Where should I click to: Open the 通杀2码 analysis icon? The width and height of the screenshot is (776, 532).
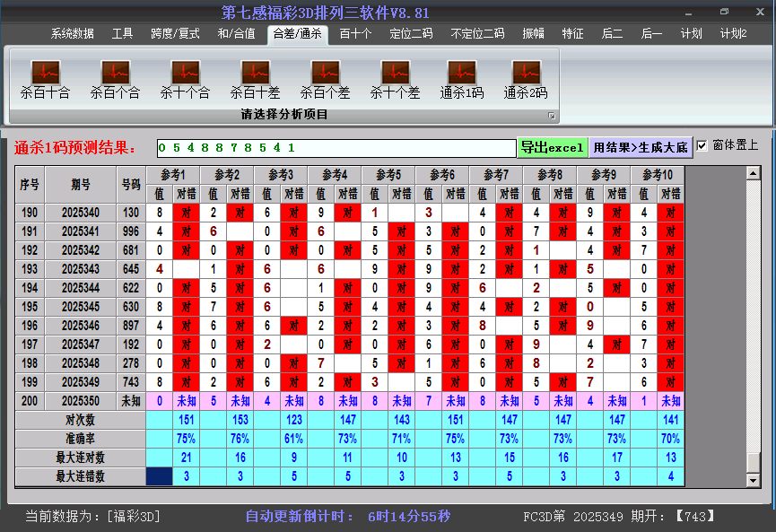526,73
